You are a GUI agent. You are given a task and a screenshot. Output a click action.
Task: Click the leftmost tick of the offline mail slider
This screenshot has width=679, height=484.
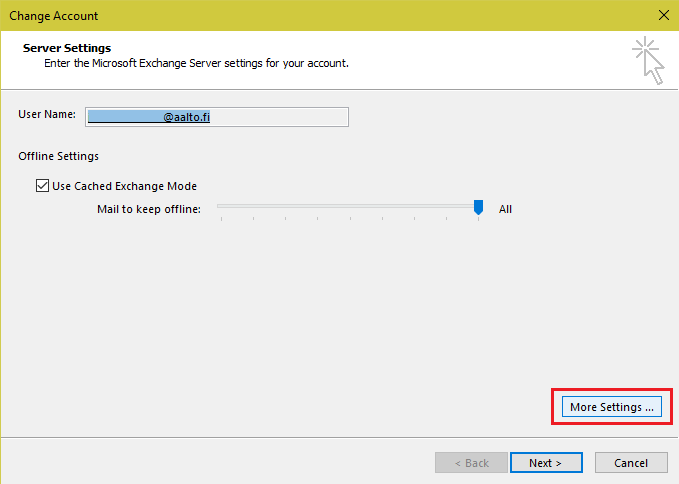point(220,217)
